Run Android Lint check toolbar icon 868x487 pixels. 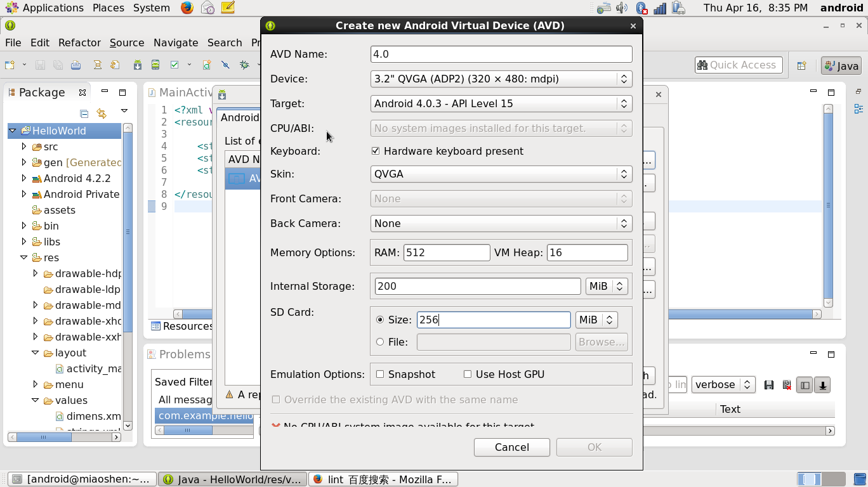point(174,65)
